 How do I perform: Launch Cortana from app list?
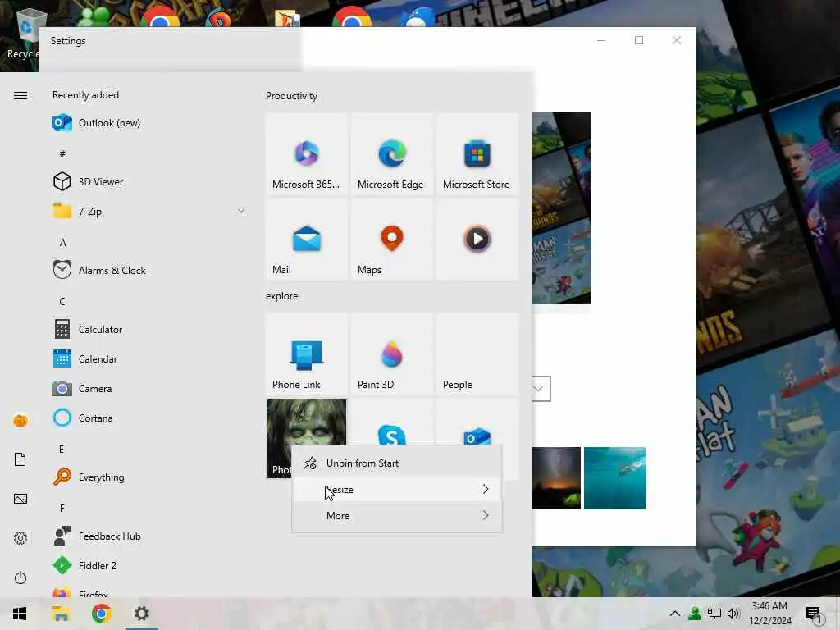point(149,418)
